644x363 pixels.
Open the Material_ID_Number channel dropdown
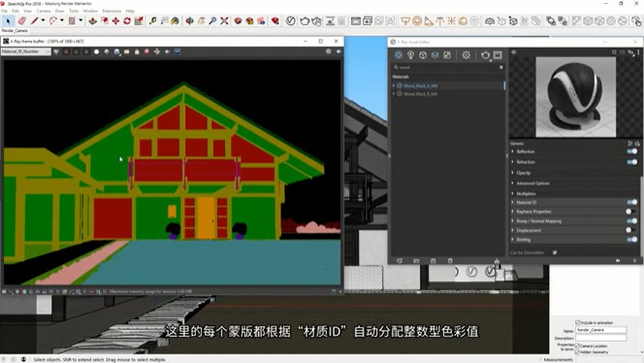25,51
